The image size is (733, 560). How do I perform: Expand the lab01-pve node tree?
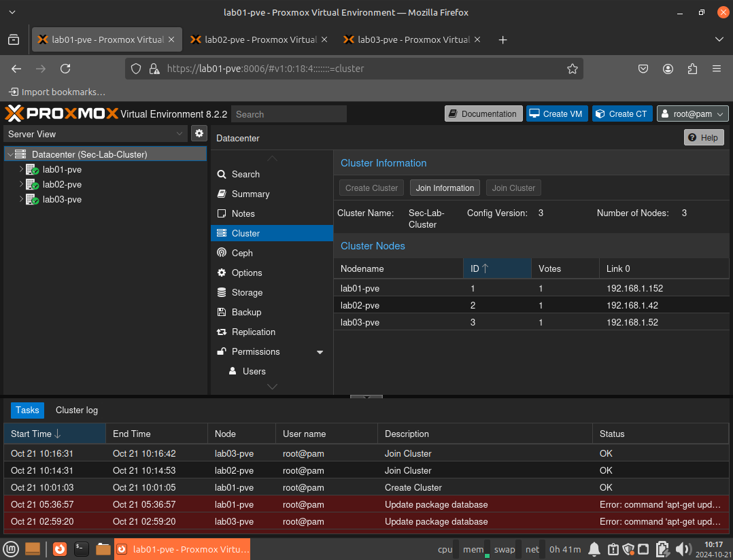tap(21, 169)
